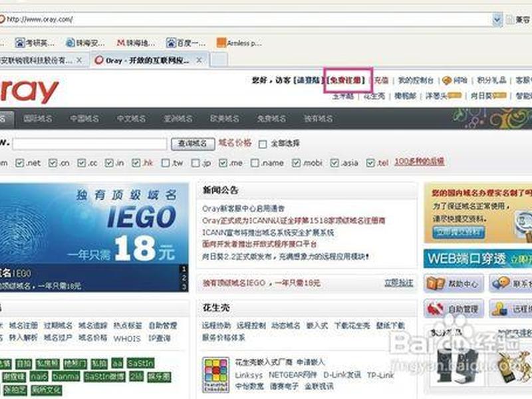Tick the 全部选择 checkbox
Image resolution: width=532 pixels, height=399 pixels.
[263, 144]
